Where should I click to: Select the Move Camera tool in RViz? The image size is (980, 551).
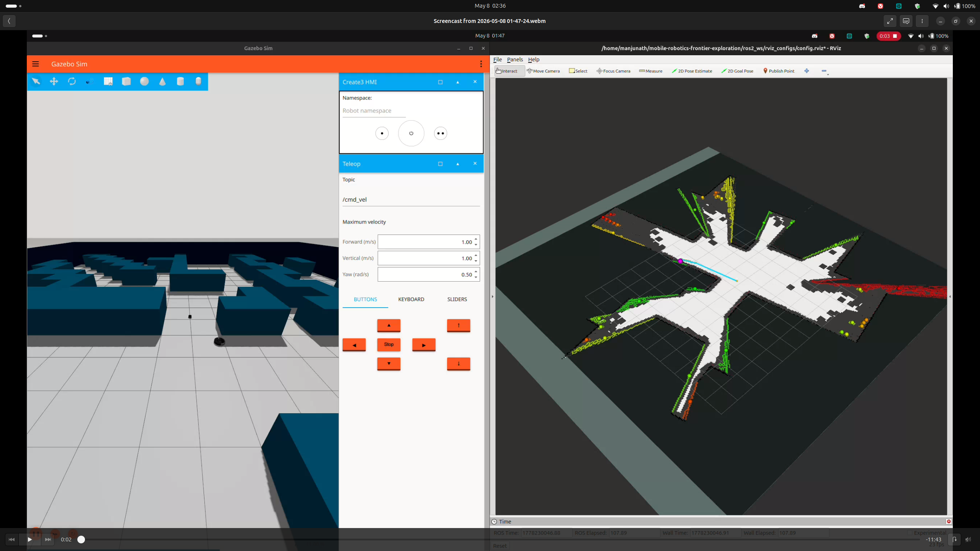pyautogui.click(x=543, y=71)
